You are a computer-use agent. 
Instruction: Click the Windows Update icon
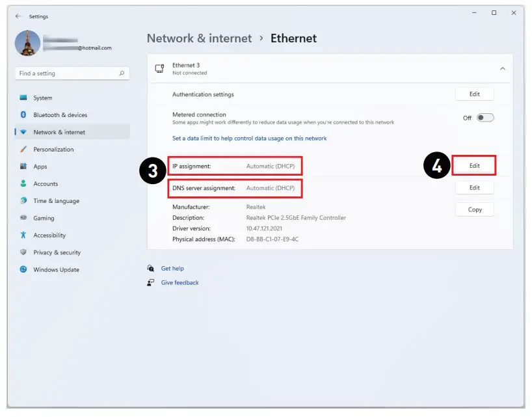23,270
